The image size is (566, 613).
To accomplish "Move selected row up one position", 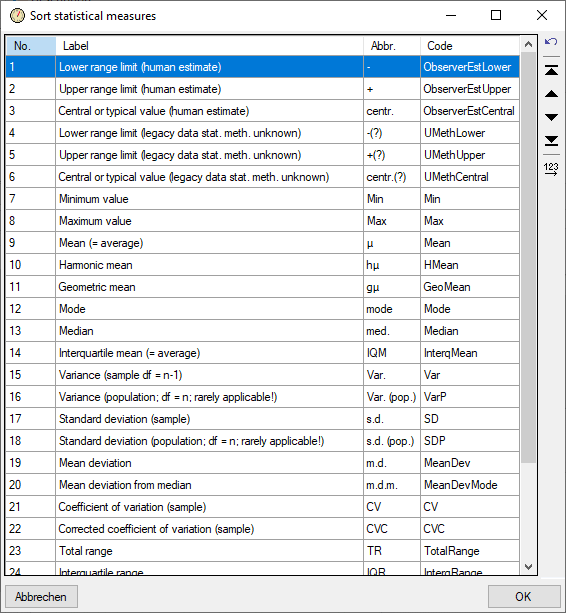I will click(551, 94).
